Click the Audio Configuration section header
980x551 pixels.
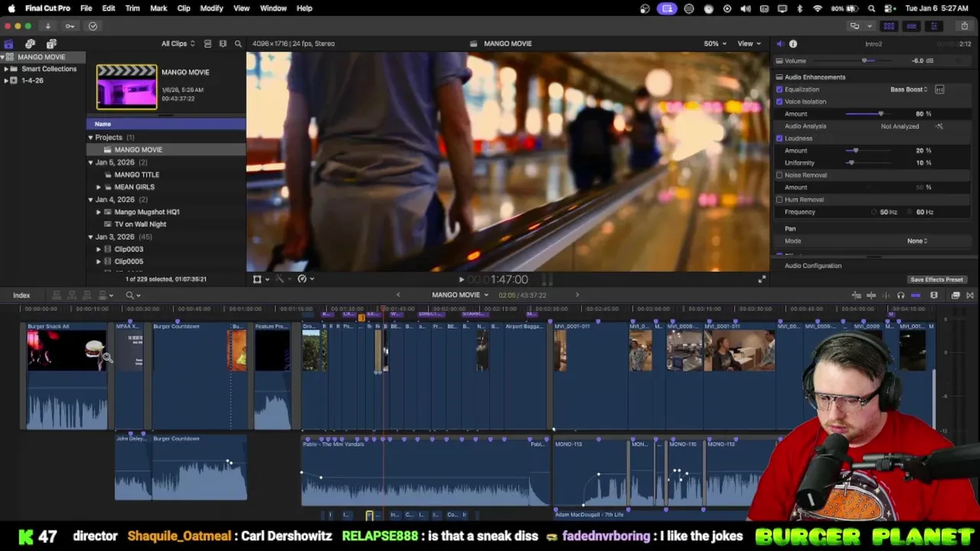point(813,266)
